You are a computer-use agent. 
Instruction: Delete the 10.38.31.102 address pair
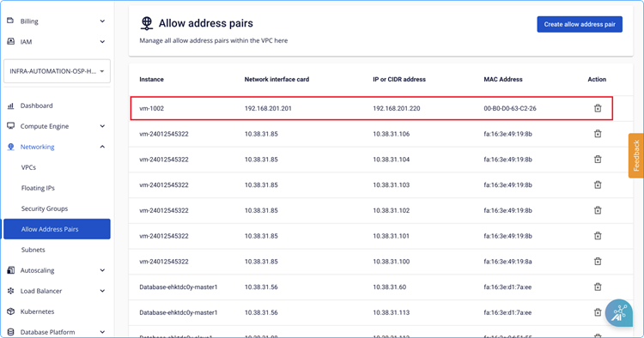(x=598, y=210)
